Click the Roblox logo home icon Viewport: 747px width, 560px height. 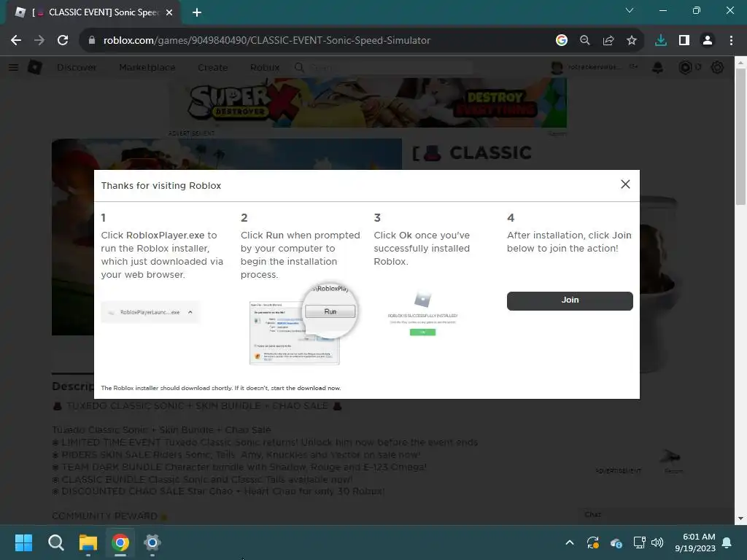(35, 68)
